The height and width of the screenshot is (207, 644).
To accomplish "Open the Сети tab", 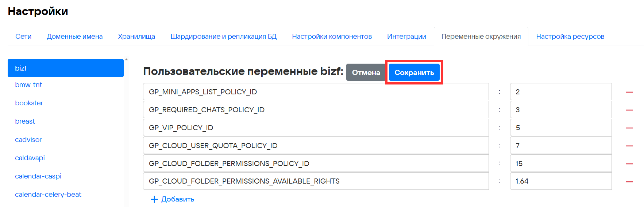I will coord(23,37).
